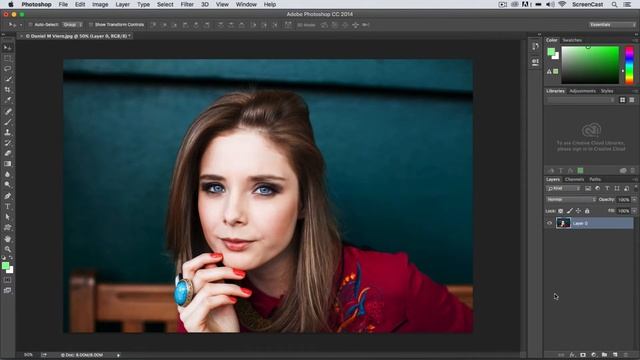
Task: Toggle lock position for the layer
Action: [x=578, y=211]
